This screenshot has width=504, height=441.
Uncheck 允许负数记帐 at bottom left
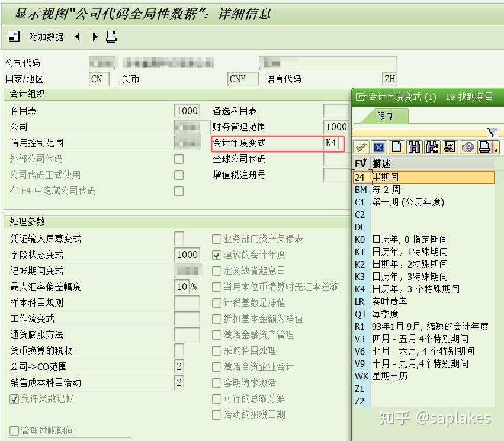(x=13, y=398)
